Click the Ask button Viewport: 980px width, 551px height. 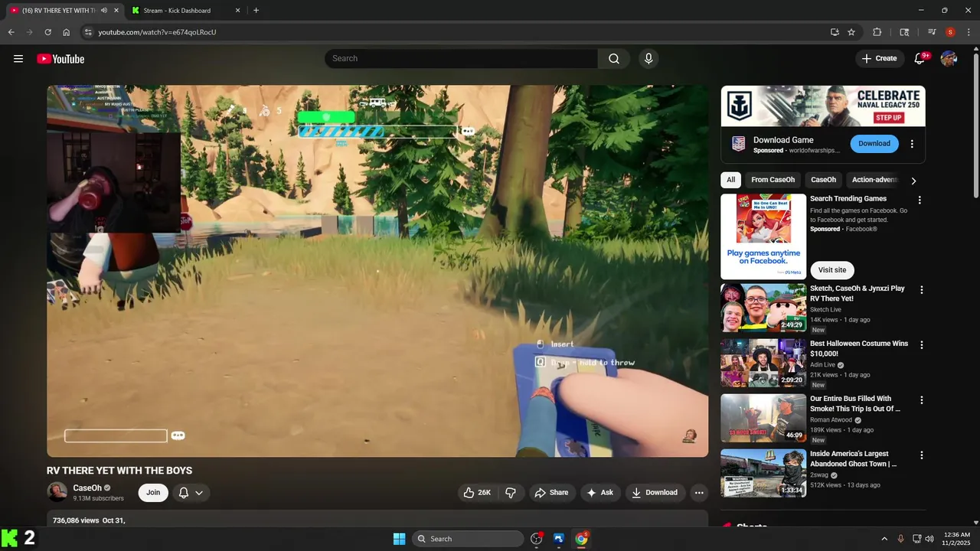(600, 493)
